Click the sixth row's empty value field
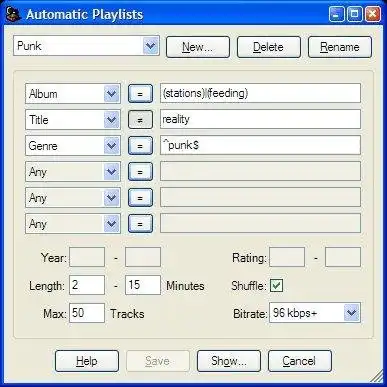 tap(260, 223)
